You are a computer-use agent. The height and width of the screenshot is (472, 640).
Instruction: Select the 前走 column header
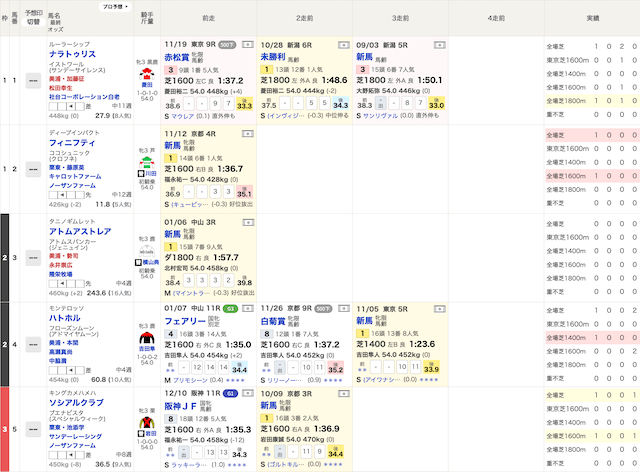(x=209, y=18)
